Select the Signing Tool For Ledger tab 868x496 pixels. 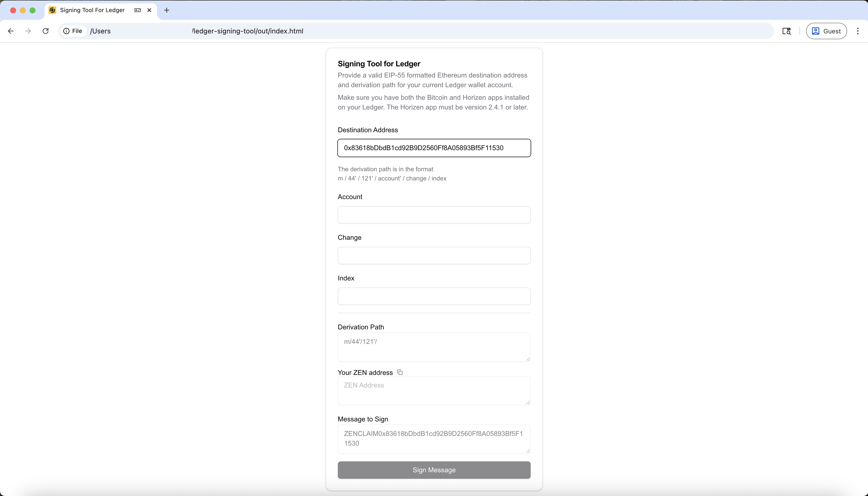[x=92, y=10]
